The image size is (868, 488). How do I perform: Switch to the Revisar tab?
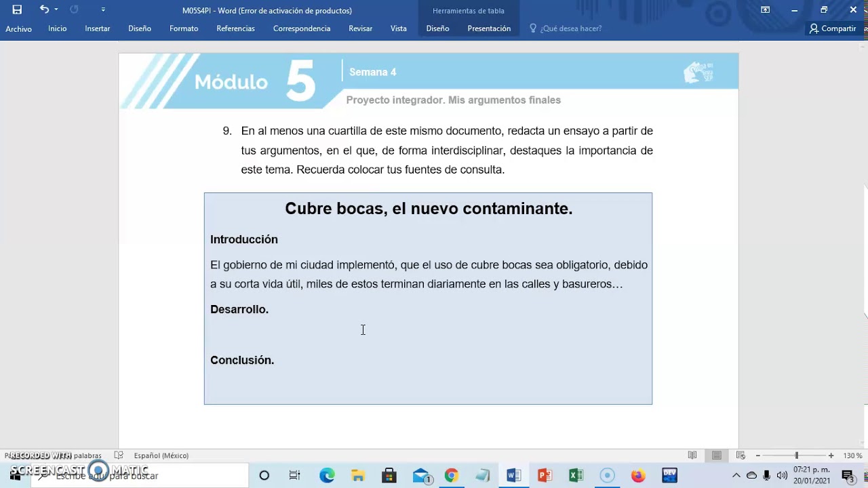click(x=360, y=28)
